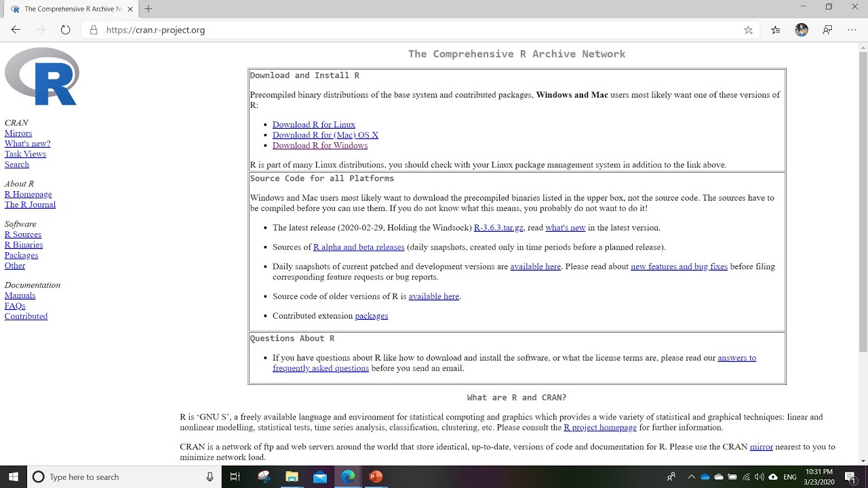Open the Mail app on the taskbar
Viewport: 868px width, 488px height.
320,477
